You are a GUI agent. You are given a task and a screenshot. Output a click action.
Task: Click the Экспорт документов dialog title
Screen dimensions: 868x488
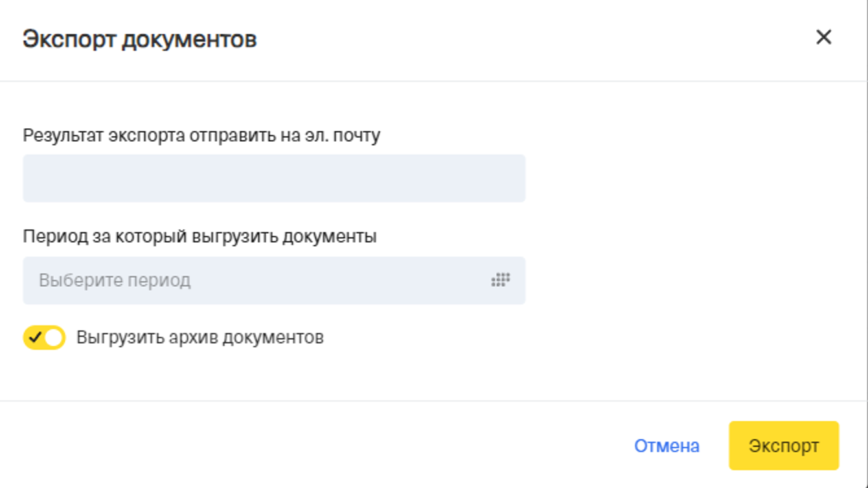pyautogui.click(x=139, y=39)
